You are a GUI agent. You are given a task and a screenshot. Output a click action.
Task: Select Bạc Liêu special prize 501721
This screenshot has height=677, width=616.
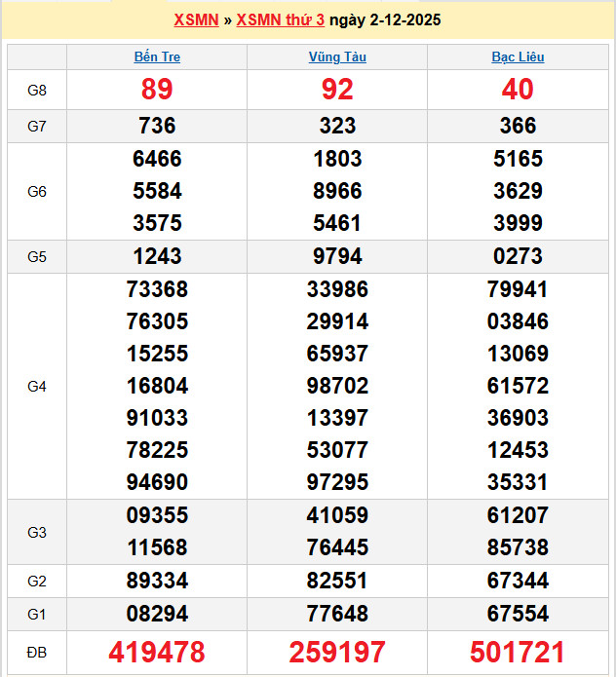(518, 652)
